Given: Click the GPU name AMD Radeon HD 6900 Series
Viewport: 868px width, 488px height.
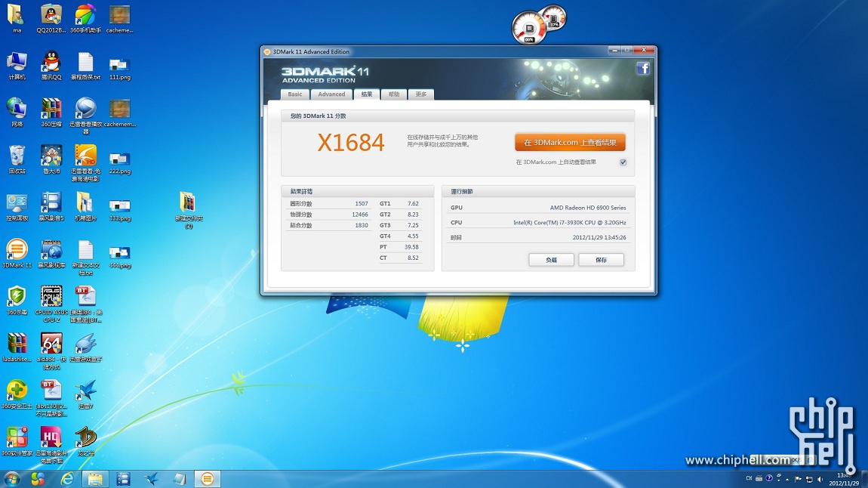Looking at the screenshot, I should pos(588,208).
